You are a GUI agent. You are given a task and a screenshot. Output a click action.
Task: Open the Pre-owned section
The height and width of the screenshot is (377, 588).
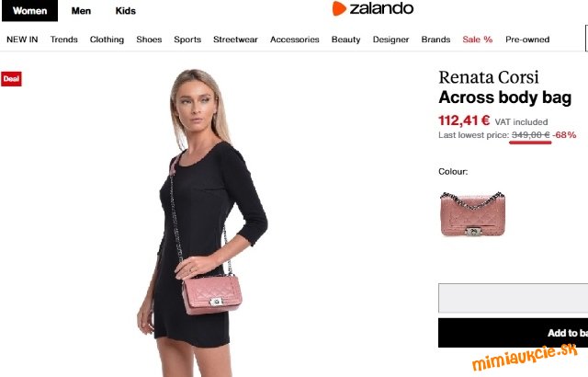527,40
